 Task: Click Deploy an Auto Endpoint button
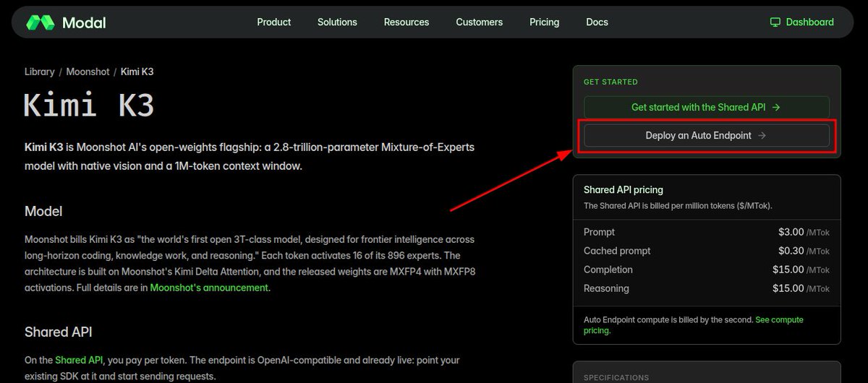[707, 135]
